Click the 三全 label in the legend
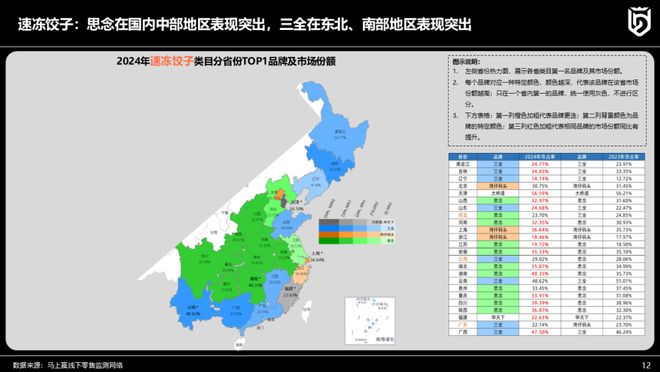This screenshot has width=660, height=372. point(391,229)
